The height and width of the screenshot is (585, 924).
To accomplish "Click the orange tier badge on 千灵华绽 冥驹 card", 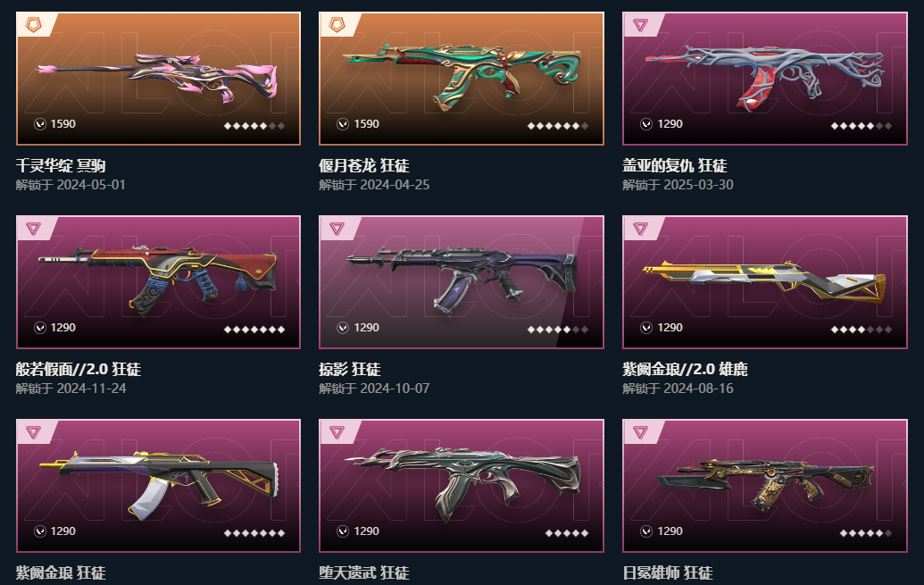I will tap(34, 25).
